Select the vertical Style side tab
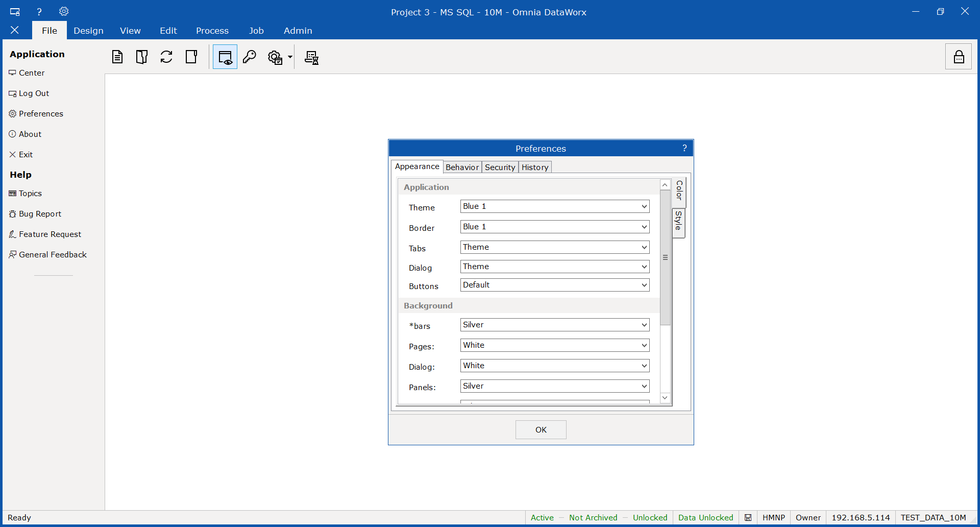The height and width of the screenshot is (527, 980). pos(678,222)
